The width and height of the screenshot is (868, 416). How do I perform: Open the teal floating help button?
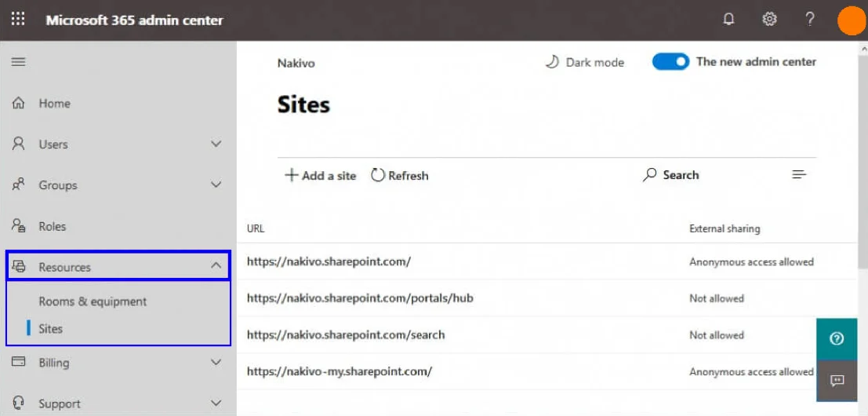pyautogui.click(x=837, y=338)
